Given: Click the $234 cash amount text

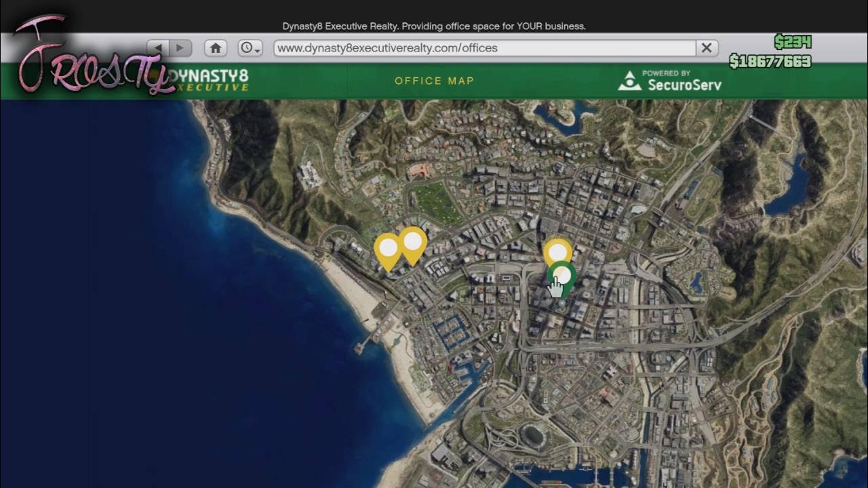Looking at the screenshot, I should click(x=793, y=43).
